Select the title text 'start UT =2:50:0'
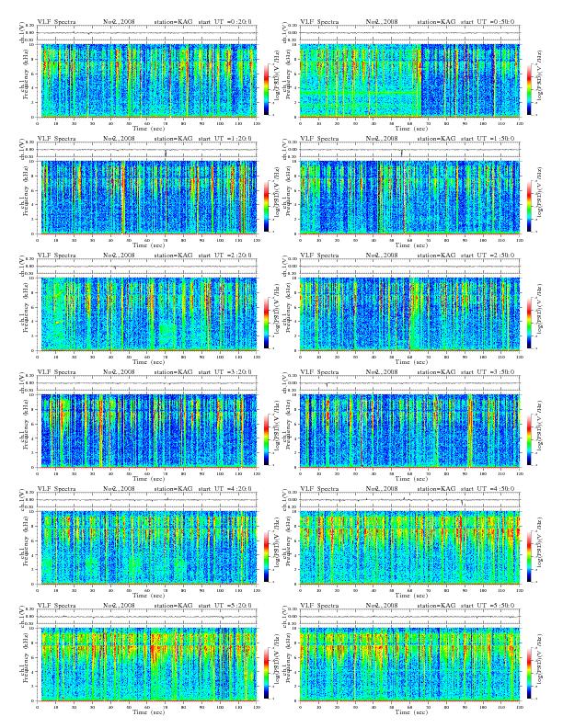The height and width of the screenshot is (728, 563). (x=488, y=255)
